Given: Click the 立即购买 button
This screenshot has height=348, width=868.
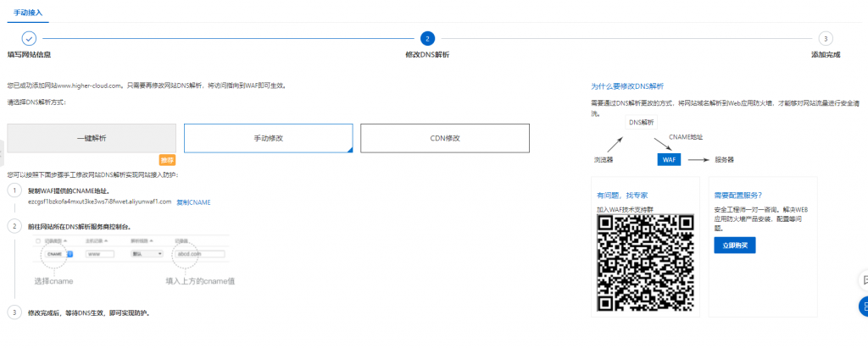Looking at the screenshot, I should [735, 245].
